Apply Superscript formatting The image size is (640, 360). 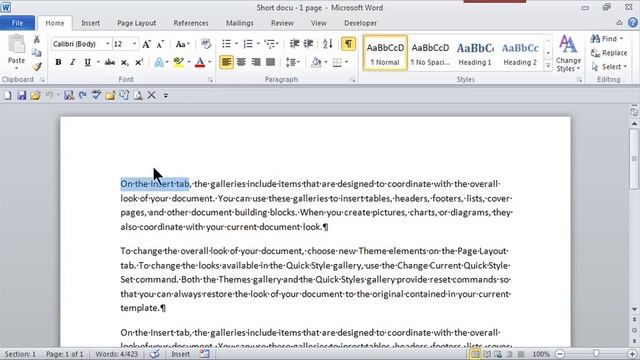click(x=139, y=62)
